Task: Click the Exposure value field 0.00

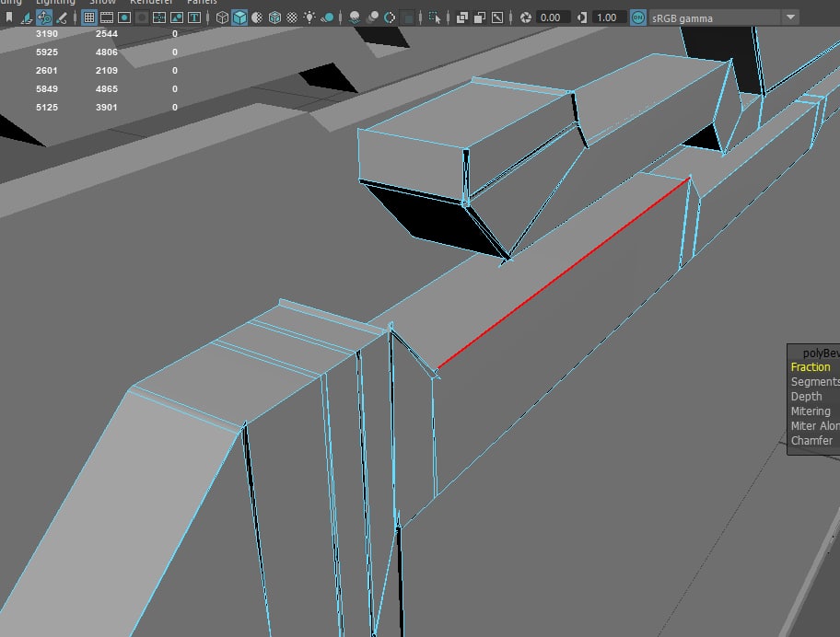Action: (x=553, y=17)
